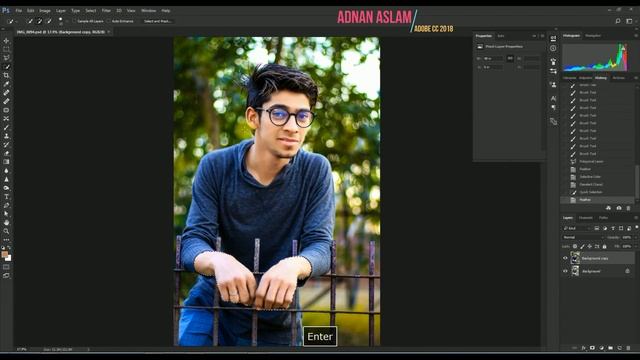
Task: Choose Add to Selection mode in the options bar
Action: [x=40, y=21]
